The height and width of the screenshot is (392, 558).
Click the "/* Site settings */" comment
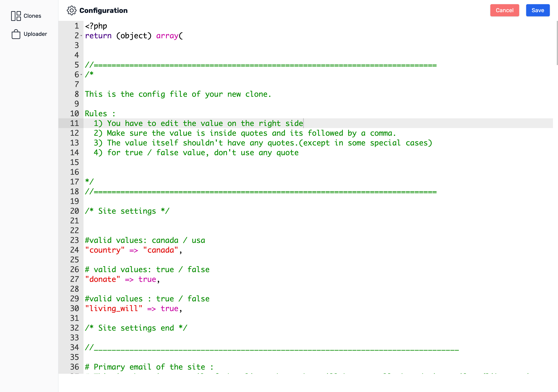point(127,211)
